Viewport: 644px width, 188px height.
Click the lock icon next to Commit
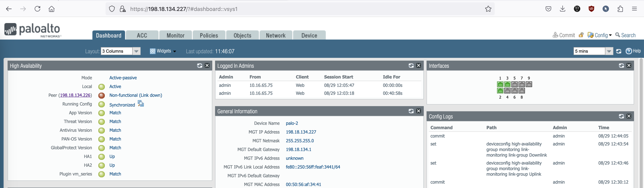point(581,35)
